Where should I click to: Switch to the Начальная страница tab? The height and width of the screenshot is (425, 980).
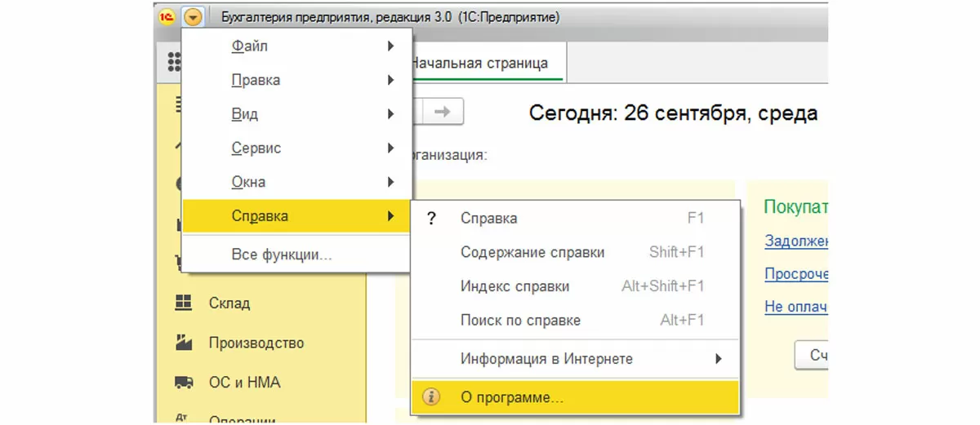pos(479,63)
